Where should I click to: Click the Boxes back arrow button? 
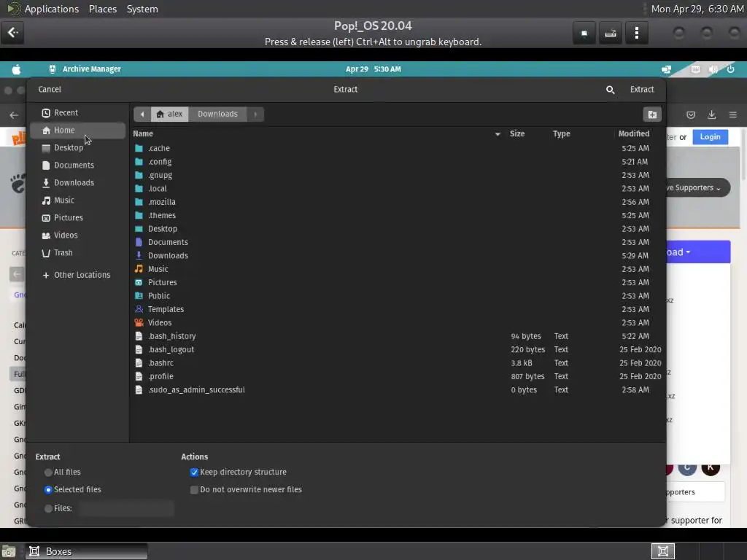pyautogui.click(x=12, y=32)
